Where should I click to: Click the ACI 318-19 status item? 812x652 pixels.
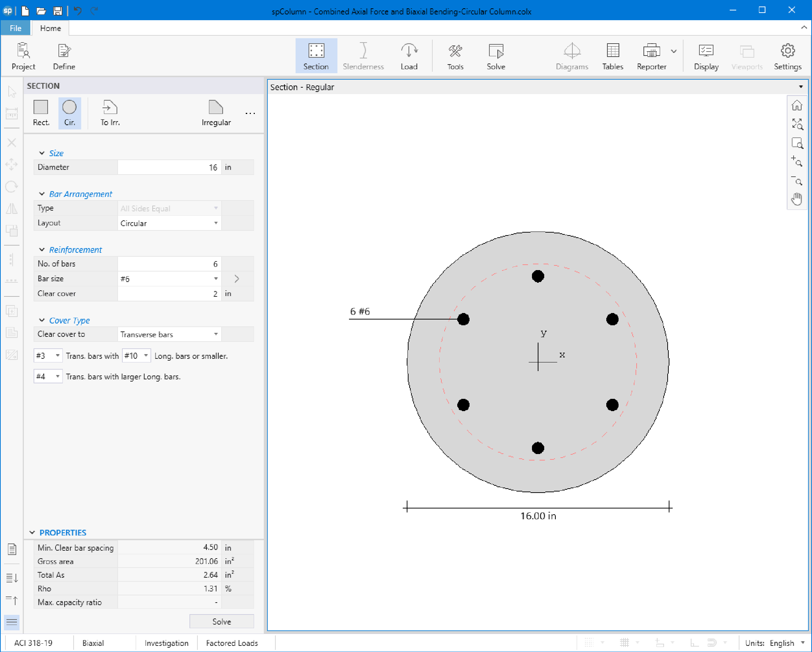[x=33, y=643]
